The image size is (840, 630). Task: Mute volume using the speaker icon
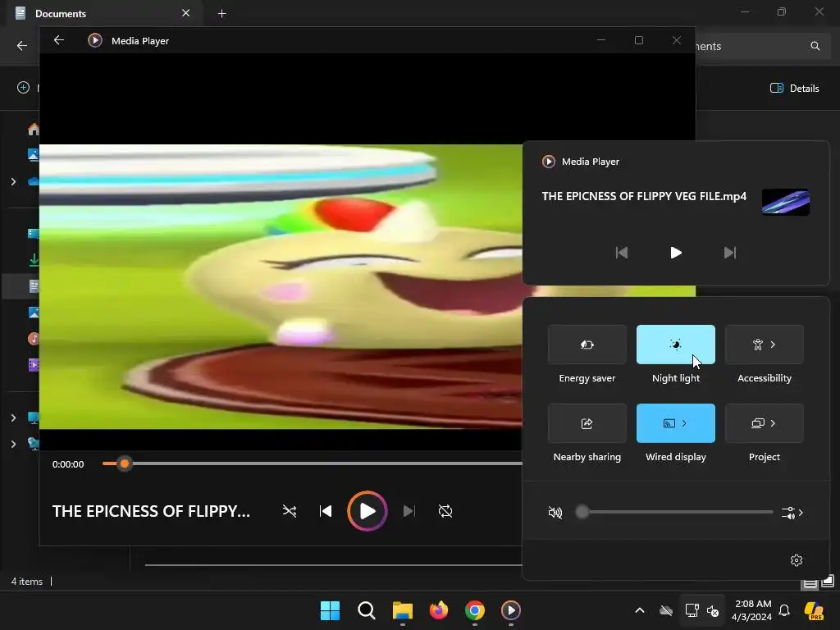coord(555,513)
